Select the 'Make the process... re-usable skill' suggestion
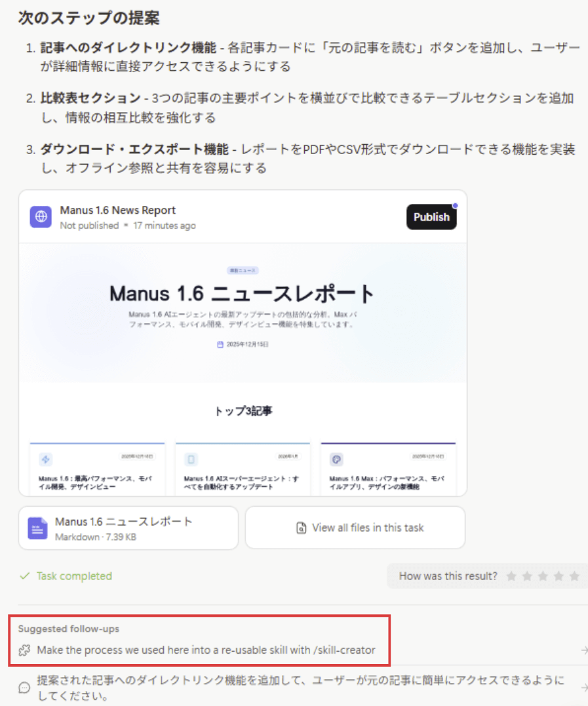The image size is (588, 706). pos(206,650)
